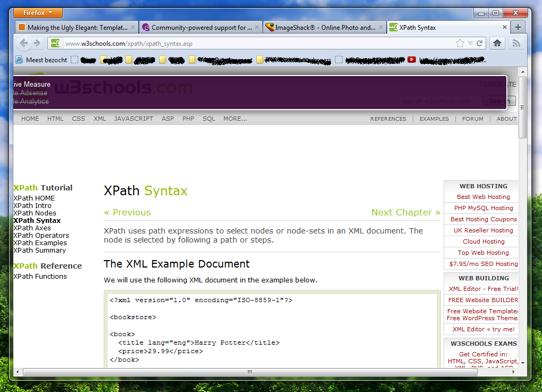The width and height of the screenshot is (542, 392).
Task: Open XML Editor « try me! link
Action: (483, 329)
